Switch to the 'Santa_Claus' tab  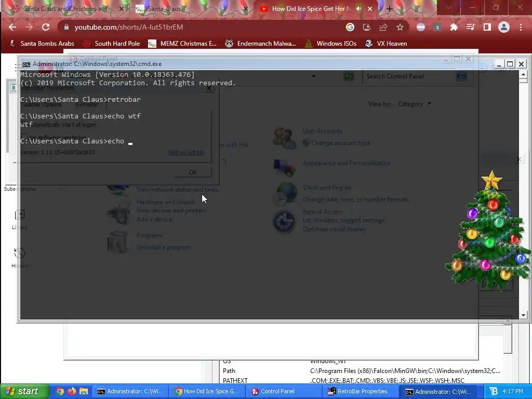click(x=192, y=9)
